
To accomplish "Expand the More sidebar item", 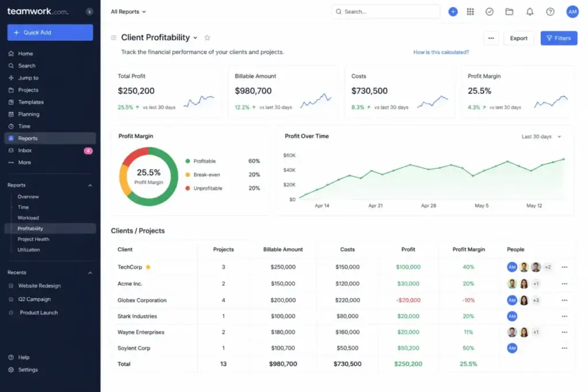I will [50, 162].
